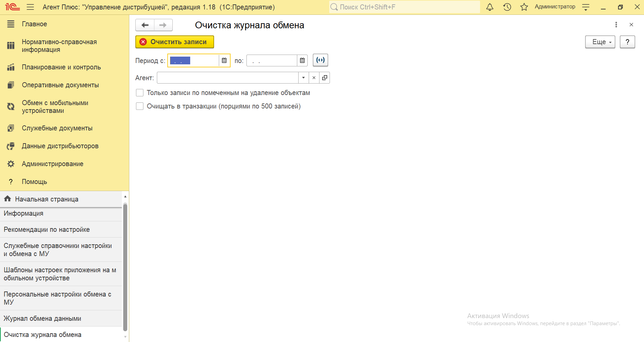Screen dimensions: 644x342
Task: Open the three-dot form options menu
Action: 616,25
